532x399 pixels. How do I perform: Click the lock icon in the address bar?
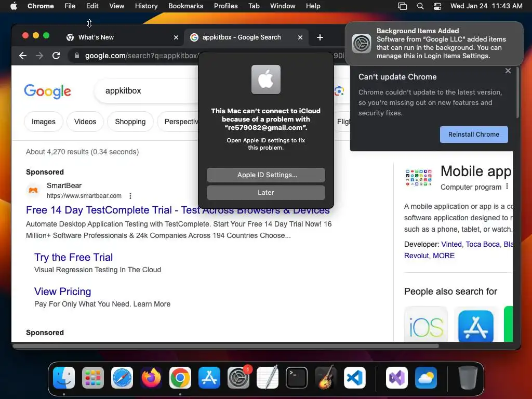77,56
